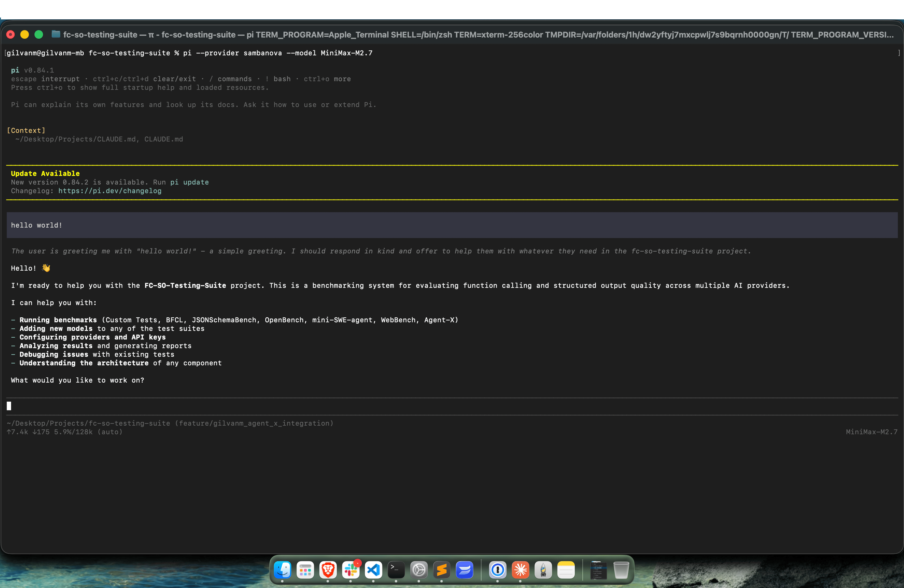
Task: Click 'New version 0.84.2 is available' text
Action: (x=79, y=182)
